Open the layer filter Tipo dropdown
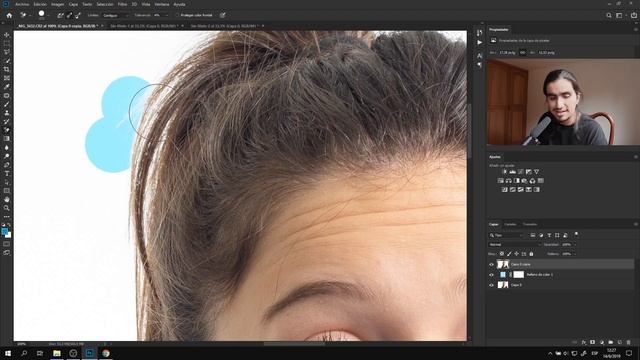This screenshot has width=640, height=360. point(506,236)
